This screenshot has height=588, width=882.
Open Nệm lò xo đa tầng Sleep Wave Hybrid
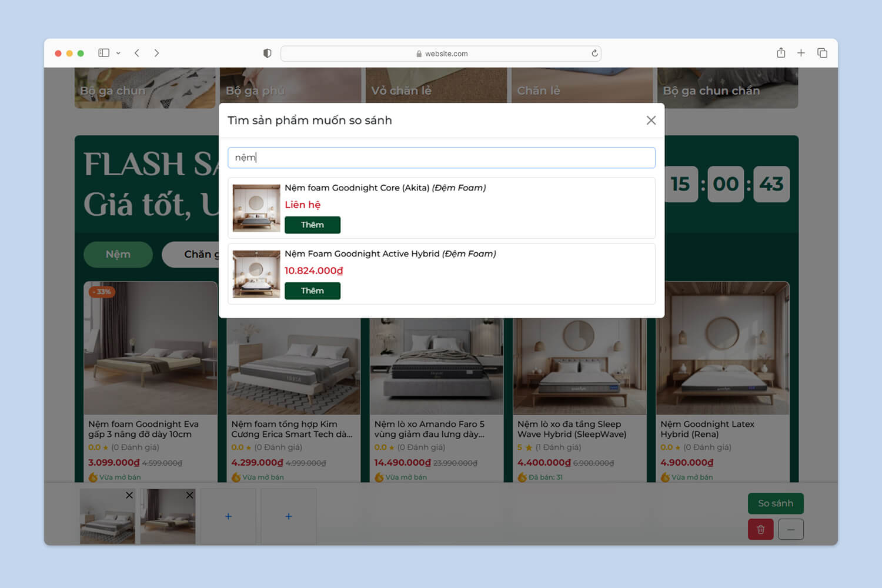(572, 429)
